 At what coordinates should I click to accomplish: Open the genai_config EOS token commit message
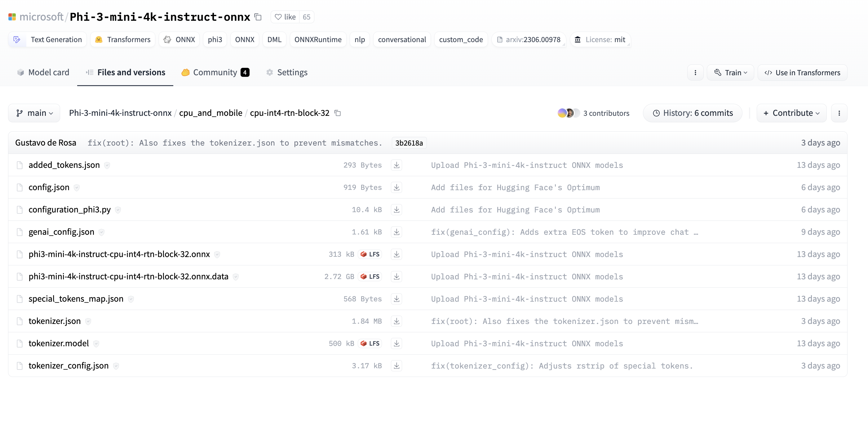click(565, 232)
